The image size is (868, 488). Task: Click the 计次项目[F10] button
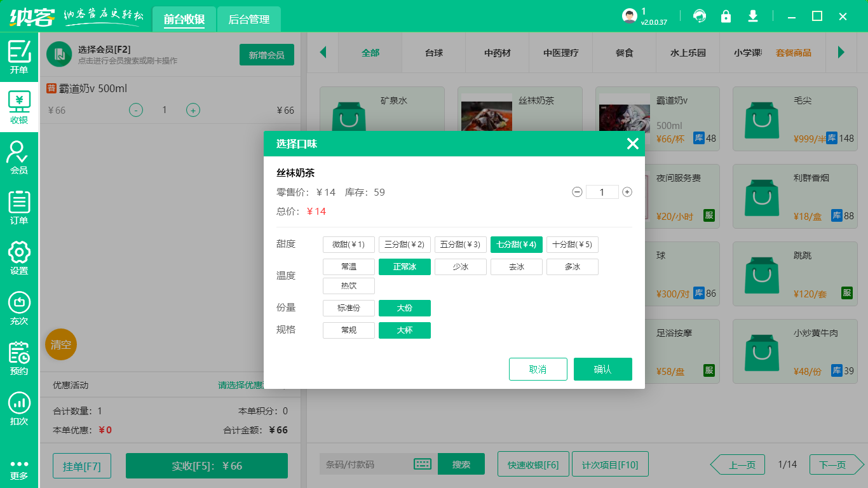pyautogui.click(x=610, y=464)
